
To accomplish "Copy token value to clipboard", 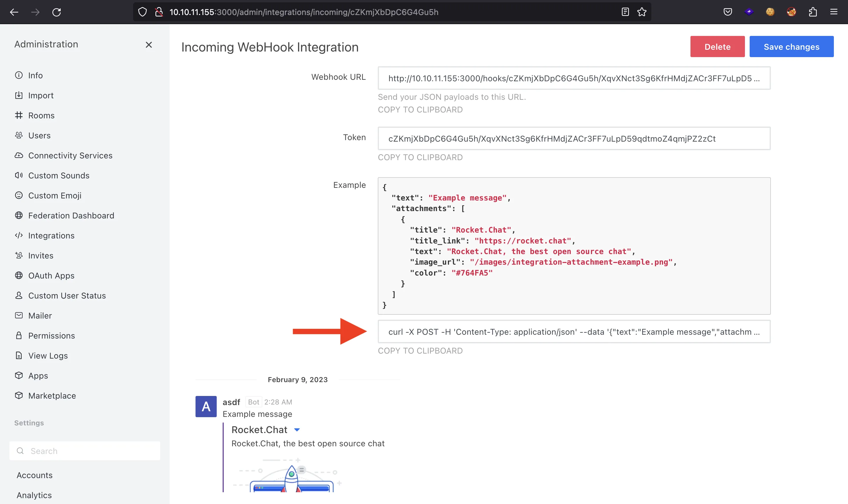I will (420, 157).
